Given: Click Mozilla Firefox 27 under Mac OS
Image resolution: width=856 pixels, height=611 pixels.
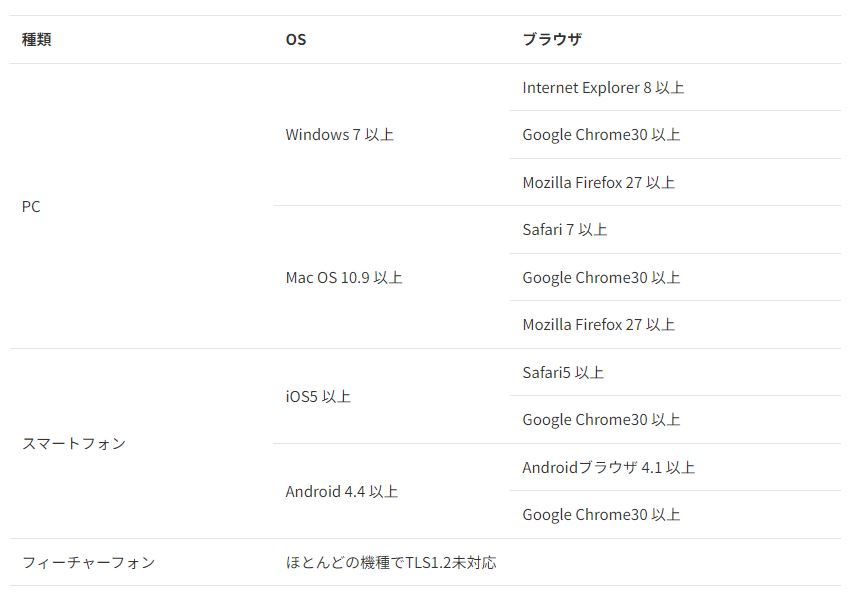Looking at the screenshot, I should click(599, 324).
